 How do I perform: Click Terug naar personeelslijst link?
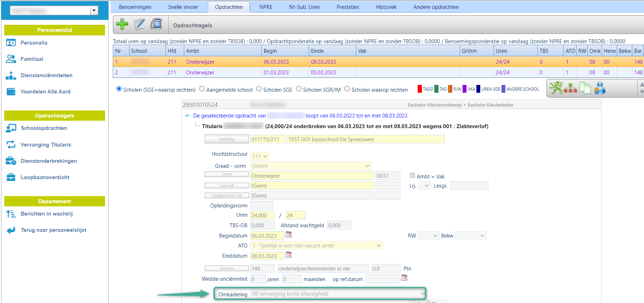pos(53,230)
